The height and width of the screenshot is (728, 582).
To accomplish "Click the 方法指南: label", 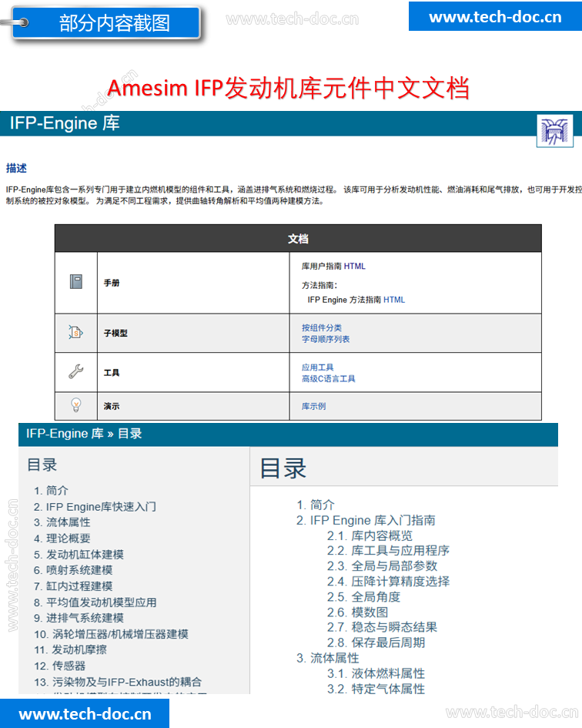I will click(x=319, y=286).
